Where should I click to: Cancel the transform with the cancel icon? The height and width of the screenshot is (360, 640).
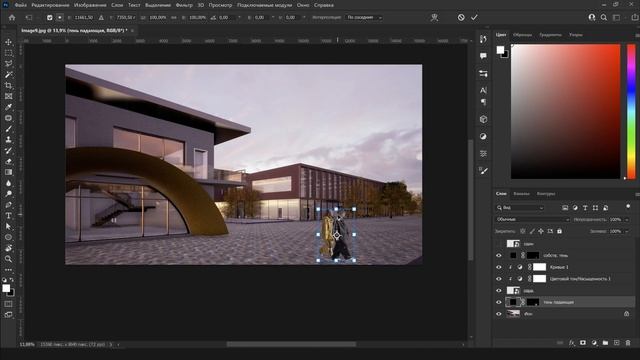(x=461, y=18)
